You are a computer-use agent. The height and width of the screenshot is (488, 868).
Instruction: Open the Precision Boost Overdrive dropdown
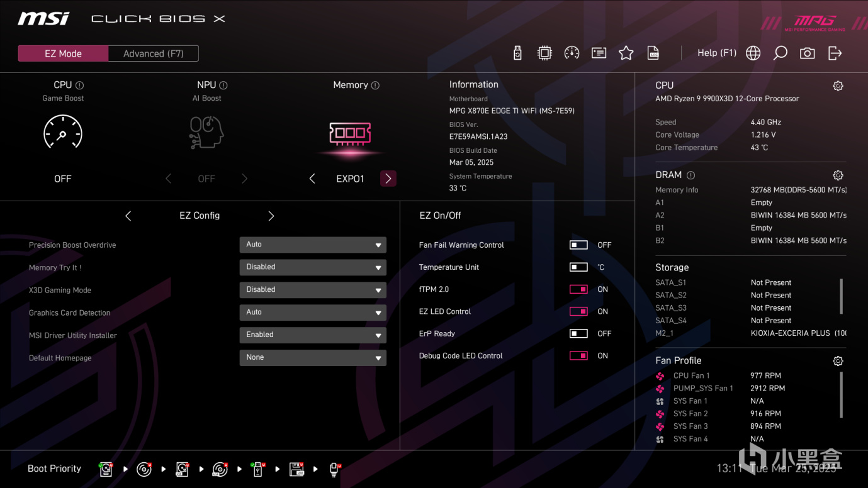tap(313, 245)
